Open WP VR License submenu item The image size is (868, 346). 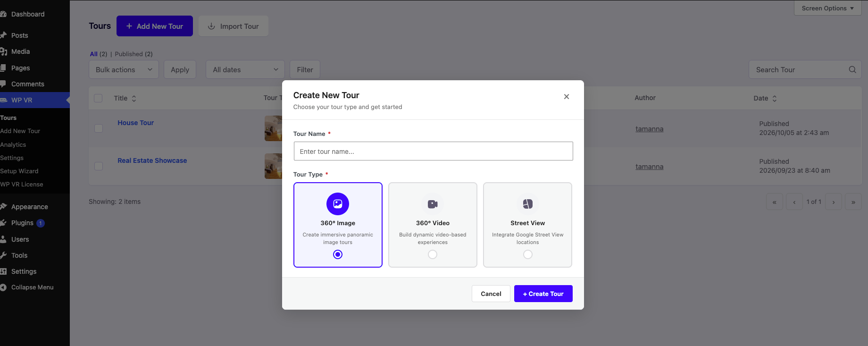pyautogui.click(x=22, y=184)
